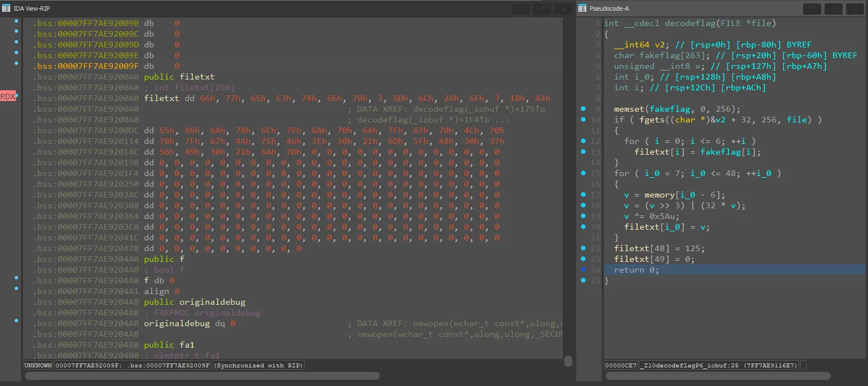Toggle breakpoint dot on return 0 line
The height and width of the screenshot is (386, 868).
coord(582,270)
